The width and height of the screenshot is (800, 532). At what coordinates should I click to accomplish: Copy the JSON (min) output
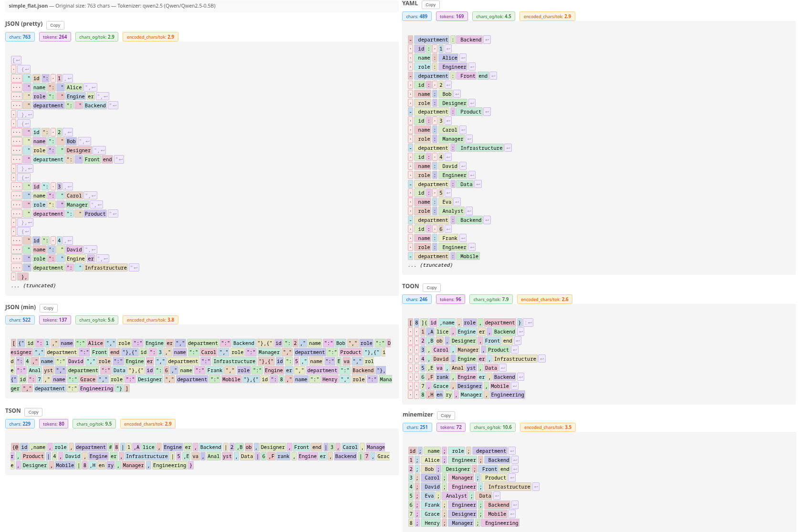click(x=49, y=308)
